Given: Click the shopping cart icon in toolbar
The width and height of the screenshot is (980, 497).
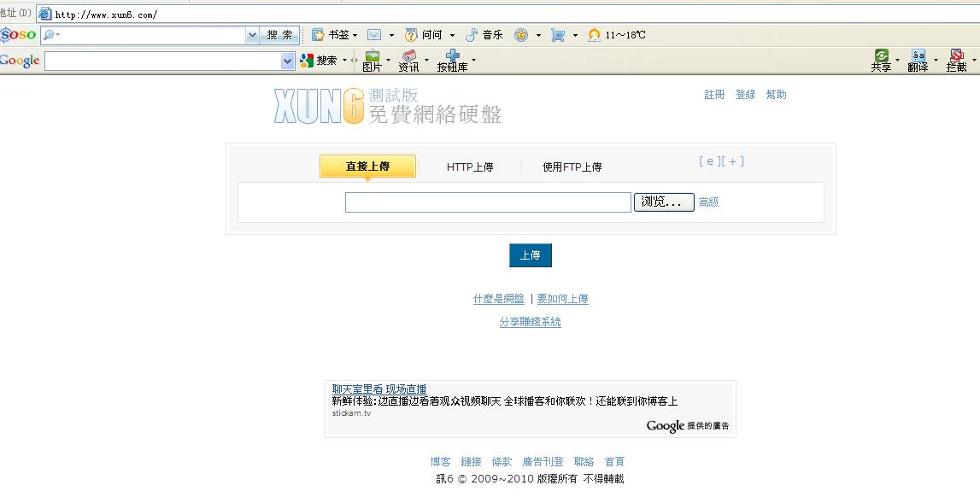Looking at the screenshot, I should click(x=558, y=35).
